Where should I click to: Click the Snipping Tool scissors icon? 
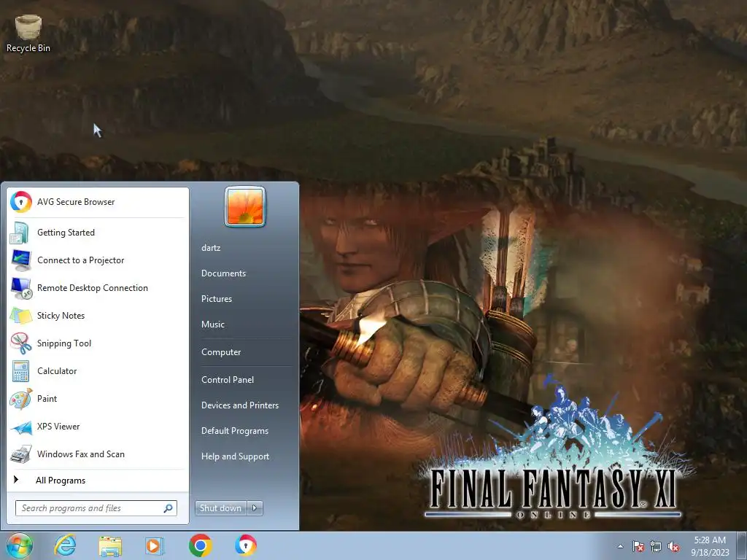[21, 343]
